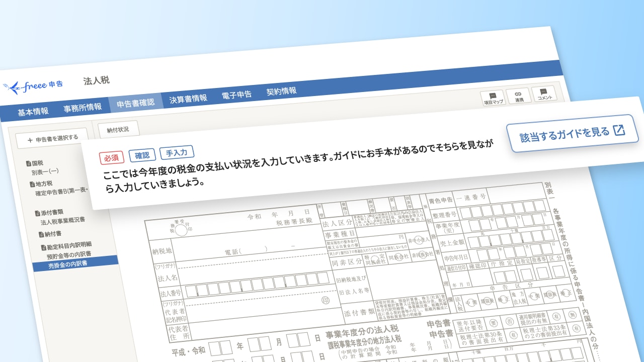Open the 連携 link tool

tap(518, 96)
